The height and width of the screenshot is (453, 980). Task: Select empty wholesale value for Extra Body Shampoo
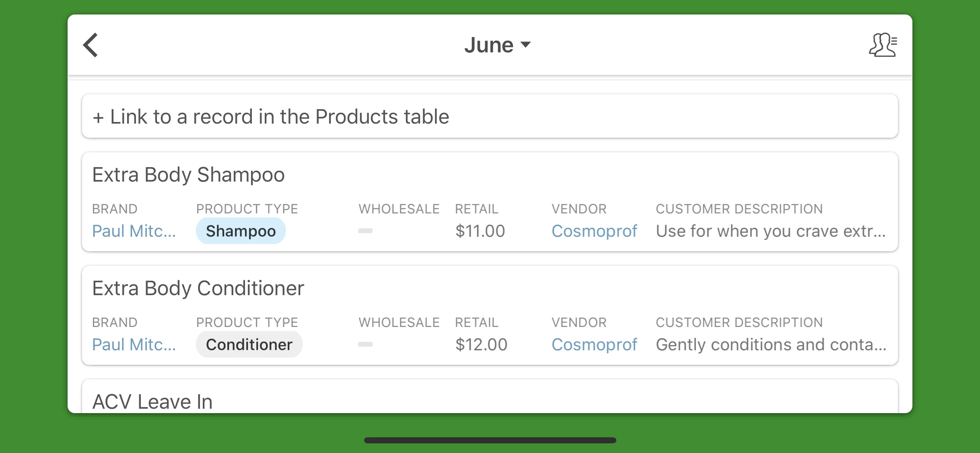tap(365, 231)
